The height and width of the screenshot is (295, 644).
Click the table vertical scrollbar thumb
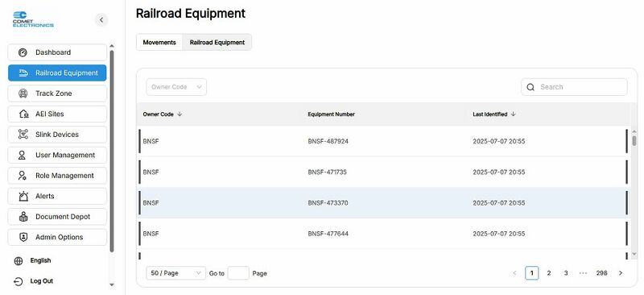634,141
